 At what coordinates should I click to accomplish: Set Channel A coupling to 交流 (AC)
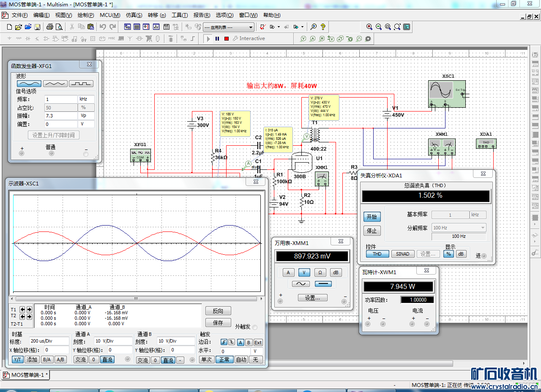(x=80, y=359)
